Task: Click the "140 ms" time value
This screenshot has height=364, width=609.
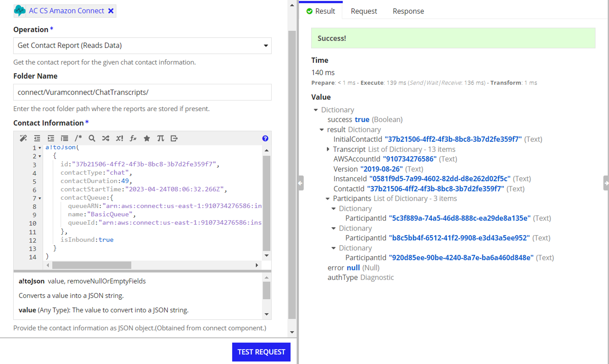Action: 323,73
